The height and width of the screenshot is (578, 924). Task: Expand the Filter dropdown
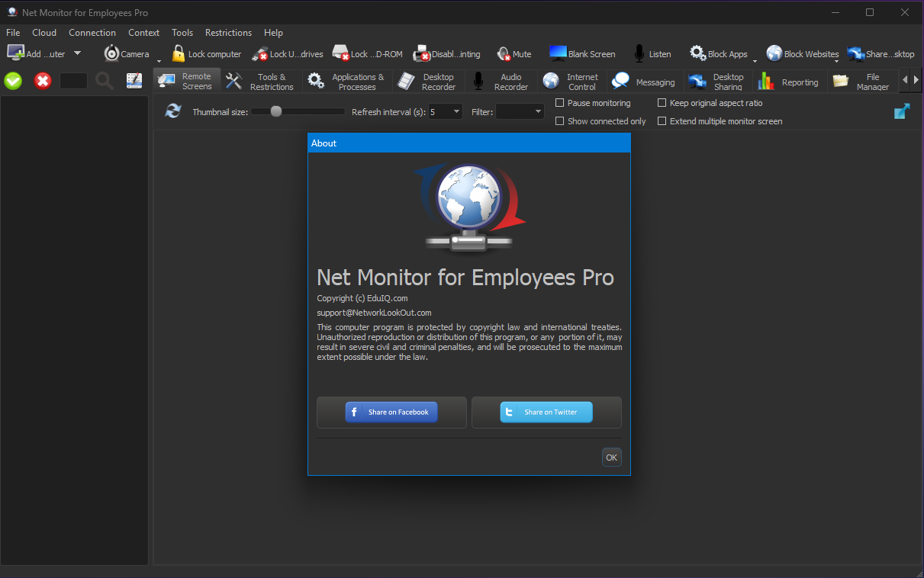pos(520,112)
